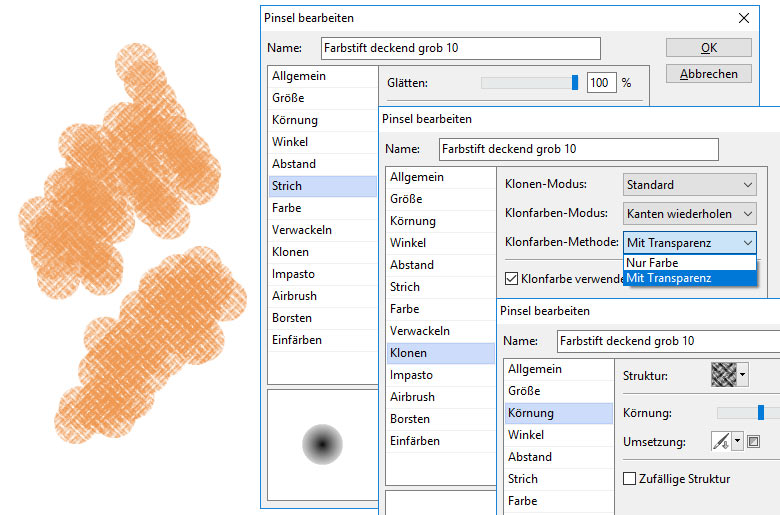Select Allgemein in the back dialog list
Screen dimensions: 780x515
pyautogui.click(x=322, y=76)
